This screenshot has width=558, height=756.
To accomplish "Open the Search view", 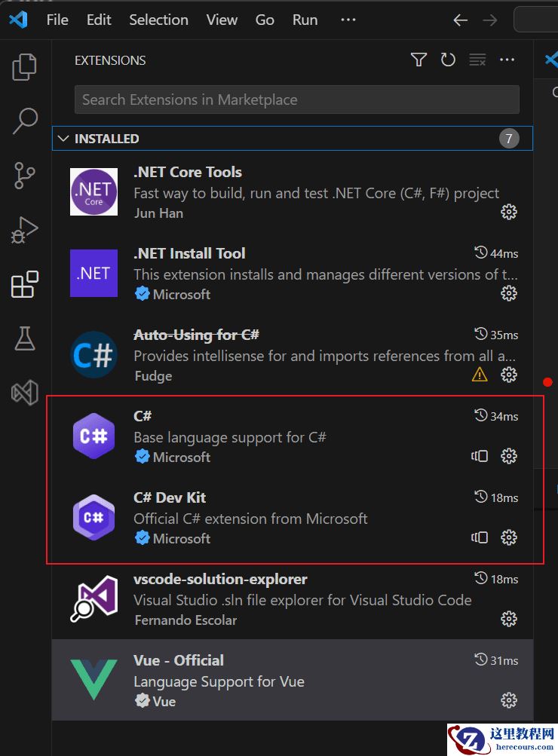I will pos(23,121).
